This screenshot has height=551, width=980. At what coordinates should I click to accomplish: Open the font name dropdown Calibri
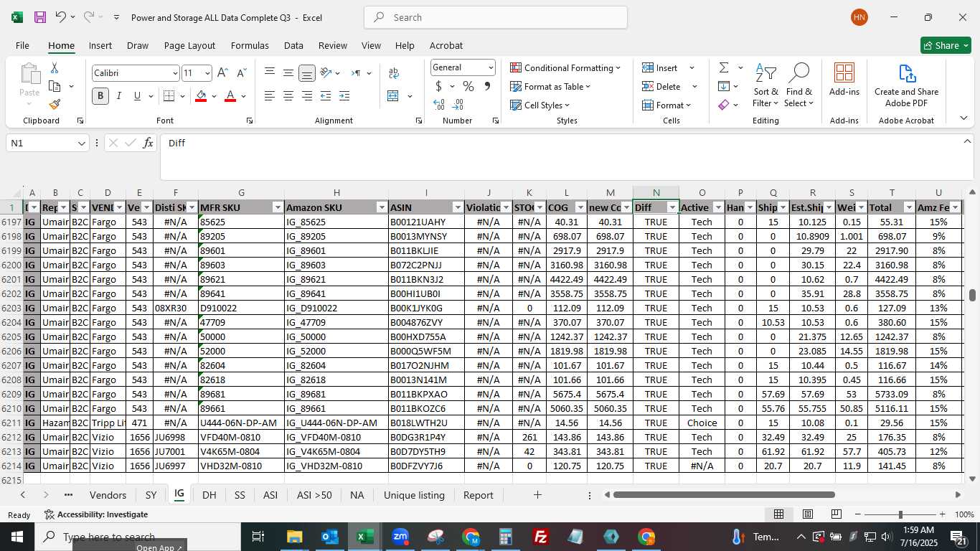[174, 73]
